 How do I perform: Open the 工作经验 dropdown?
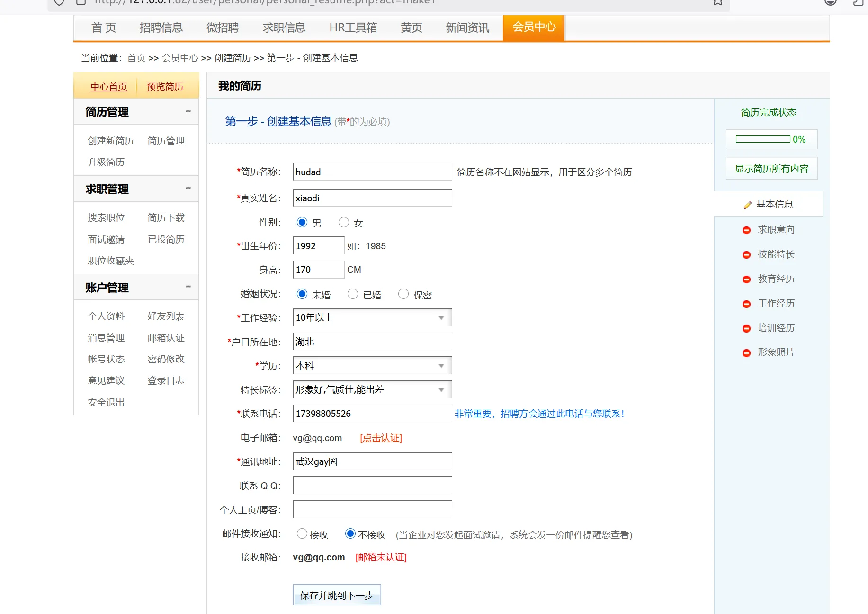point(372,317)
